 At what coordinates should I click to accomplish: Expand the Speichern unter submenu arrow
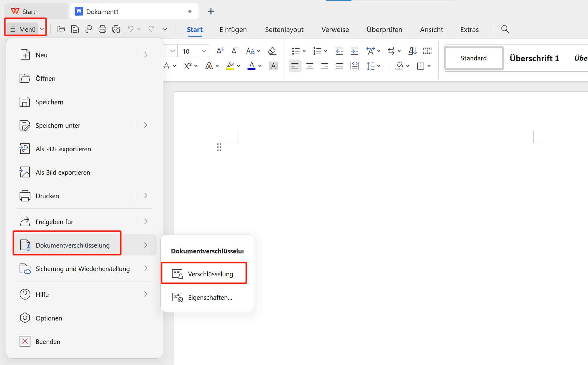(x=146, y=125)
